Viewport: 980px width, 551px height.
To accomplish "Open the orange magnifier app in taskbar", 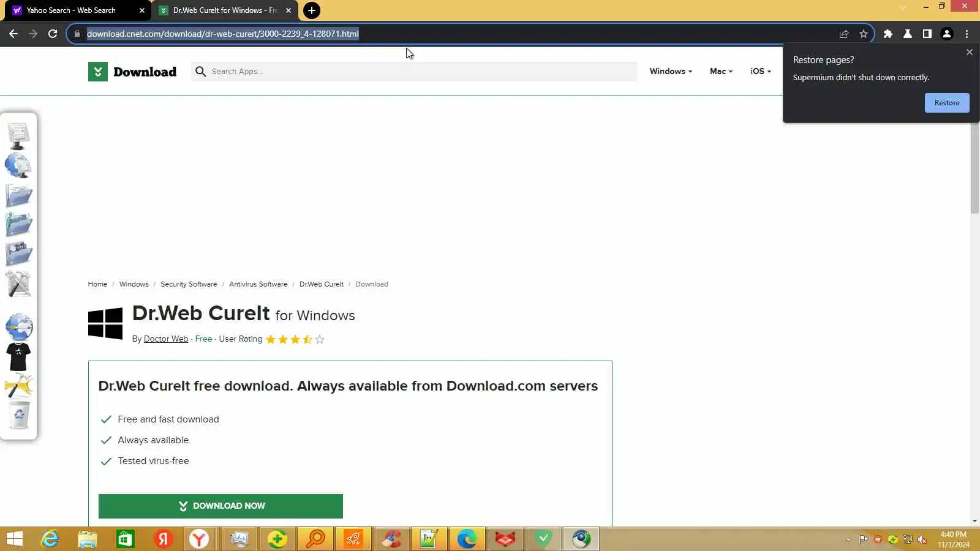I will pos(315,539).
